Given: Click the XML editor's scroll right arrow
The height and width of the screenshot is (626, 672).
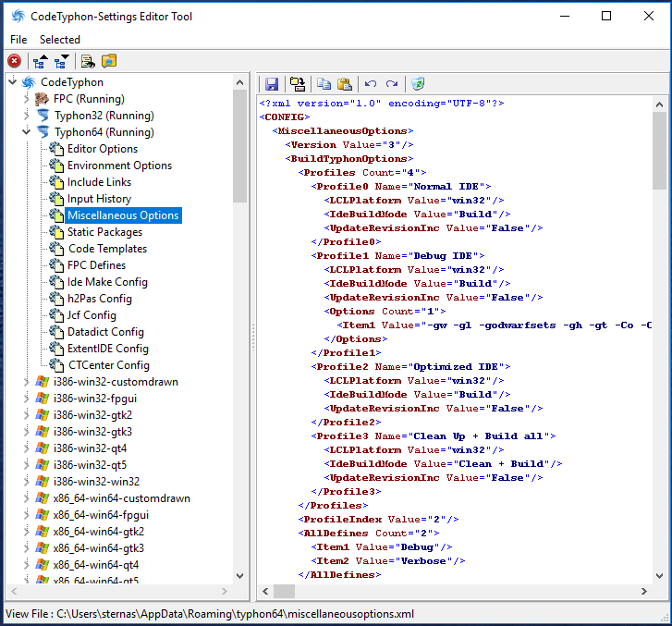Looking at the screenshot, I should tap(643, 591).
